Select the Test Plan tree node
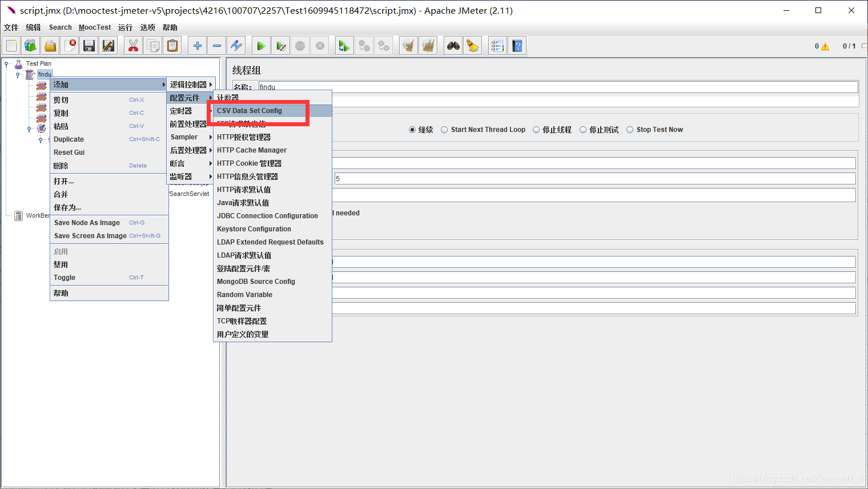This screenshot has height=489, width=868. tap(38, 63)
